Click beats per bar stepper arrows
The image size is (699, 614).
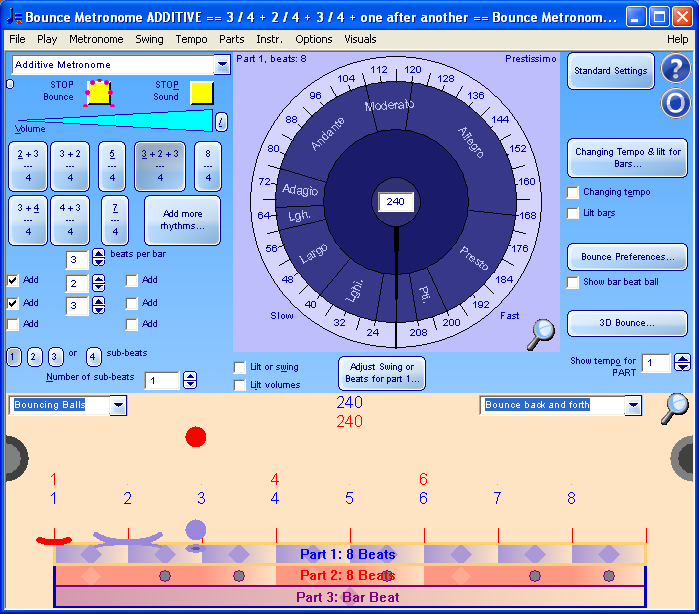pyautogui.click(x=99, y=258)
